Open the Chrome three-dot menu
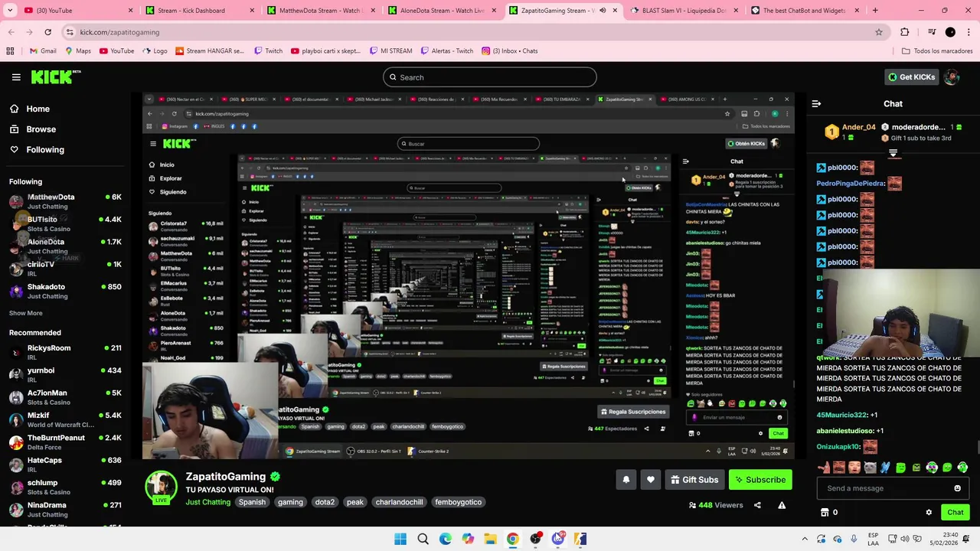This screenshot has width=980, height=551. (x=969, y=32)
